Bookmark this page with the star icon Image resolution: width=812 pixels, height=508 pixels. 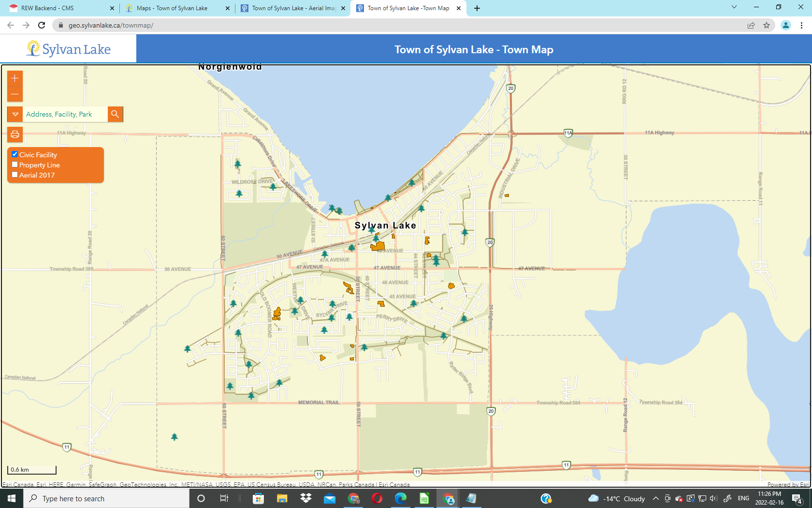(767, 25)
